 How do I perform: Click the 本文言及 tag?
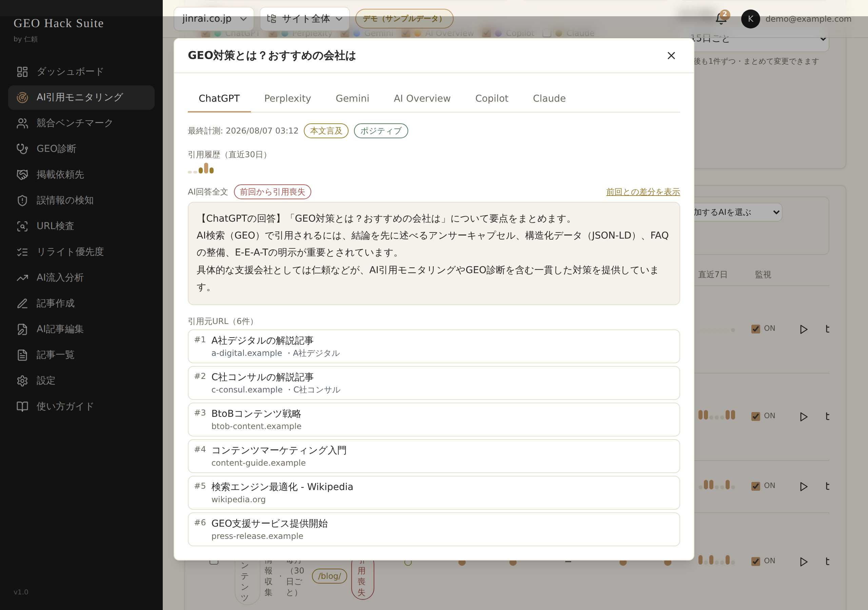point(326,131)
